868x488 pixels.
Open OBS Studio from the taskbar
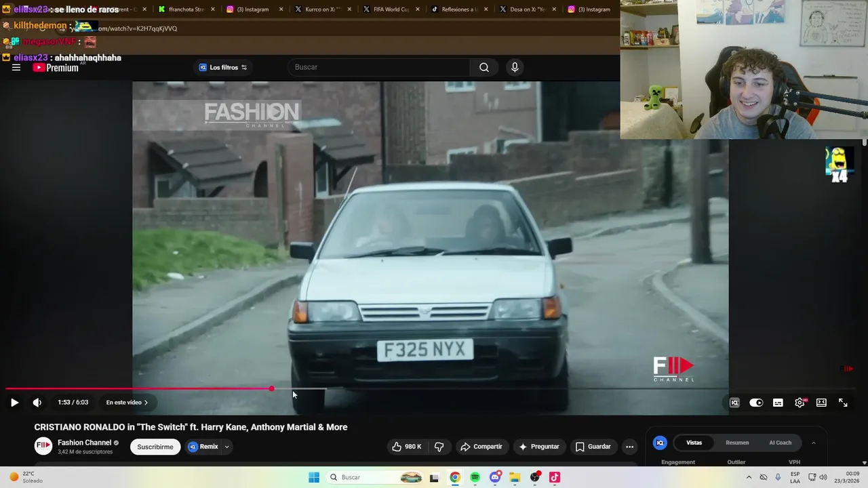535,477
